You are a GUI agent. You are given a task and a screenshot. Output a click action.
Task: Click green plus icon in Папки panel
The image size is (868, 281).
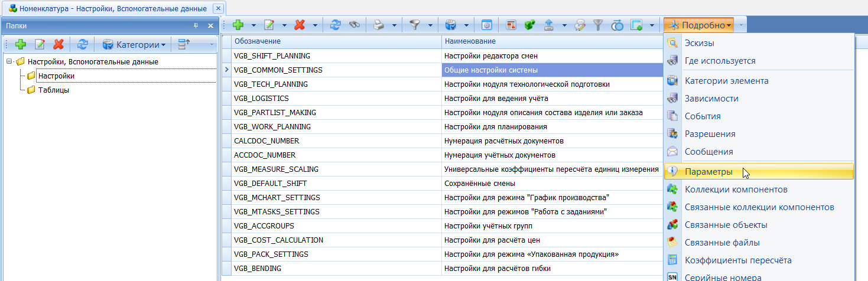click(x=21, y=44)
